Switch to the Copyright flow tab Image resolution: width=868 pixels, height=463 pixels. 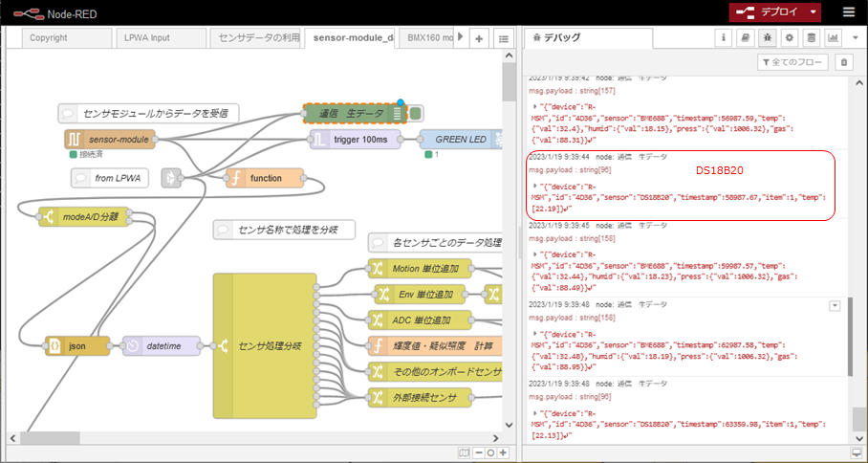coord(49,38)
